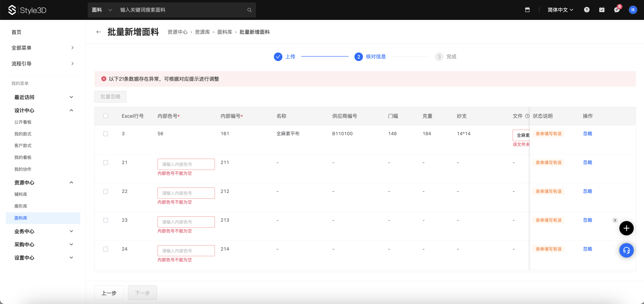The height and width of the screenshot is (304, 644).
Task: Open the help question mark icon
Action: pyautogui.click(x=586, y=10)
